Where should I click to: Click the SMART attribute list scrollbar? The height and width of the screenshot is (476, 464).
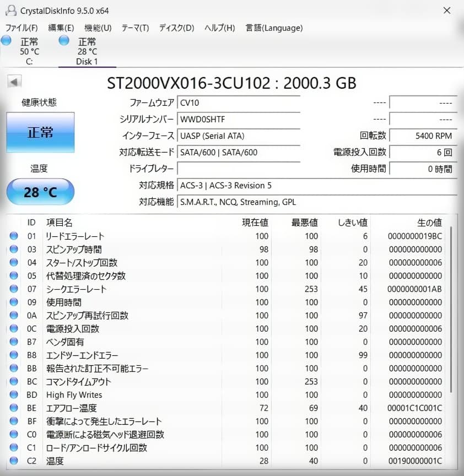[451, 309]
